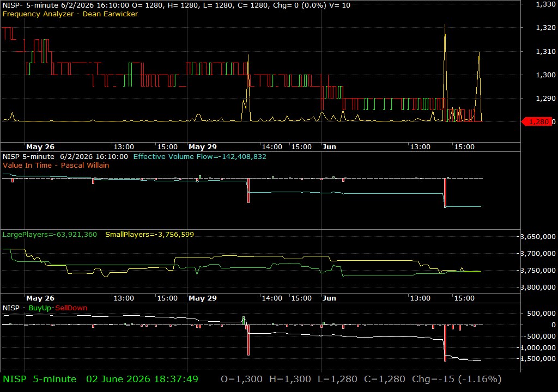This screenshot has height=392, width=558.
Task: Click the C=1,280 status bar value
Action: pos(384,379)
